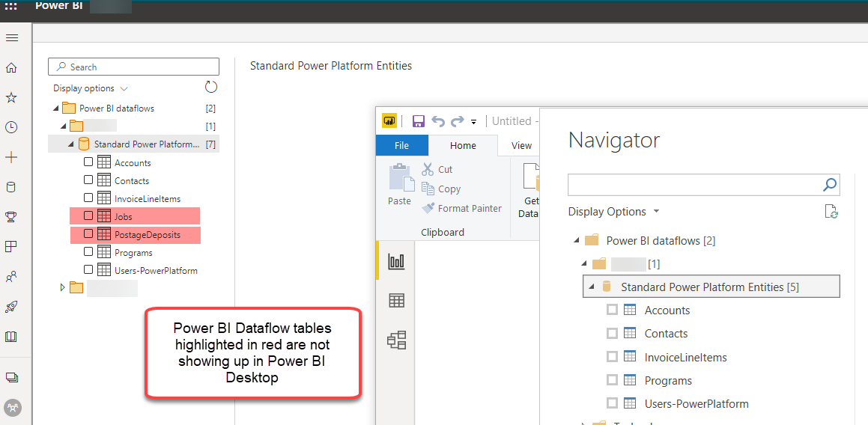Open Display Options dropdown in Navigator

(613, 212)
